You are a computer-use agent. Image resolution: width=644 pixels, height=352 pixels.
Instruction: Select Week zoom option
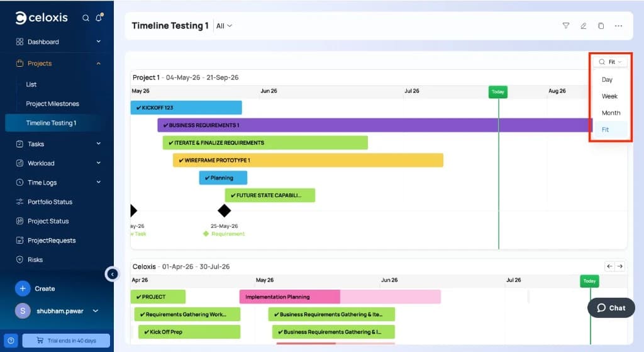tap(609, 96)
